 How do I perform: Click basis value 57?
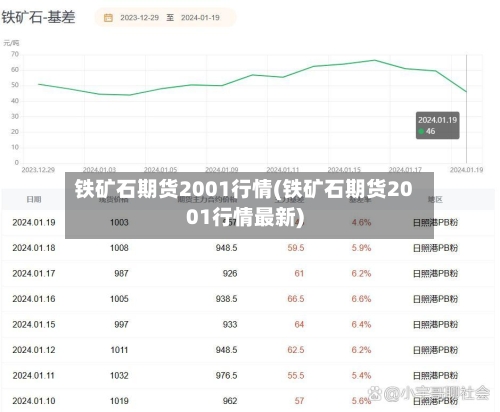pos(299,401)
